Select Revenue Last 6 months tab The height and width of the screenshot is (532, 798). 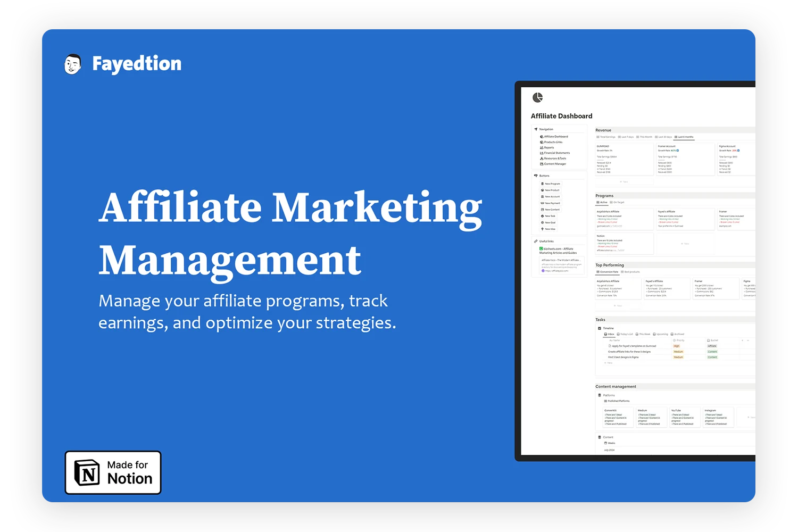pyautogui.click(x=684, y=137)
